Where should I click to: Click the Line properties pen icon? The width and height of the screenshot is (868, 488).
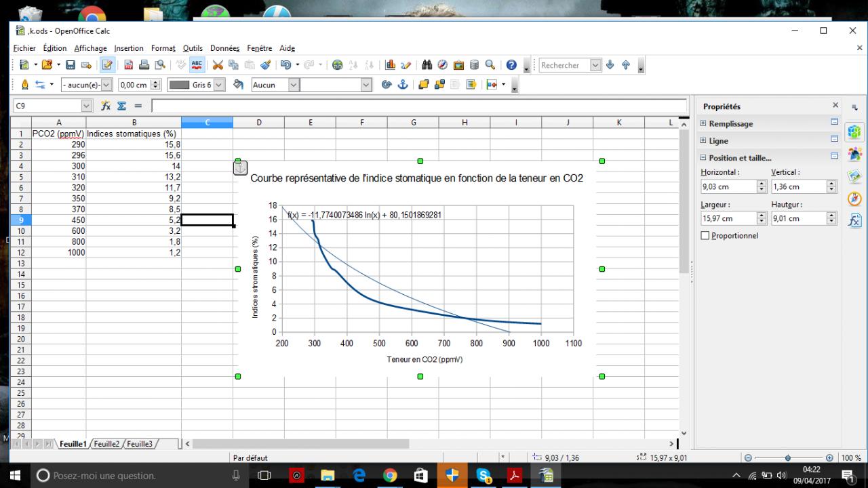[x=25, y=85]
